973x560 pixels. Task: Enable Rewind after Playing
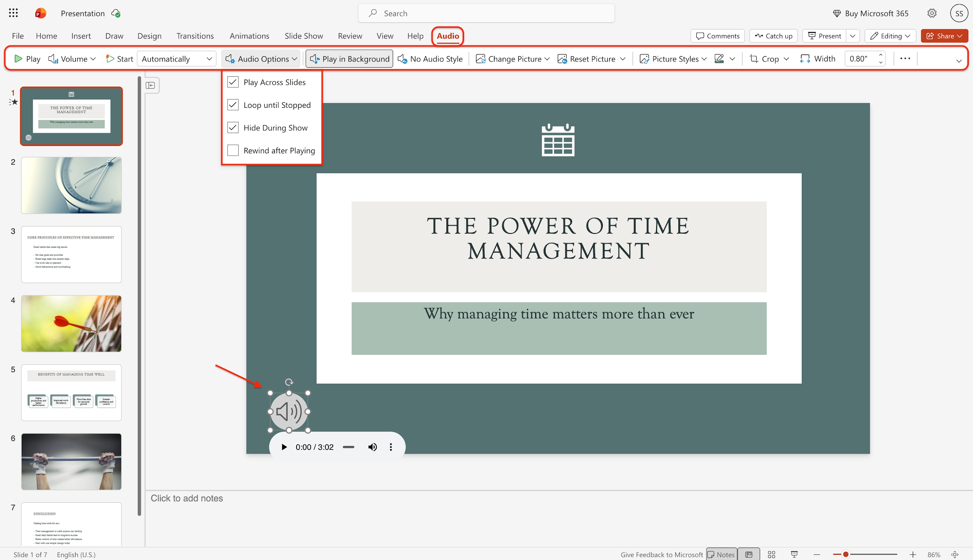[x=233, y=150]
